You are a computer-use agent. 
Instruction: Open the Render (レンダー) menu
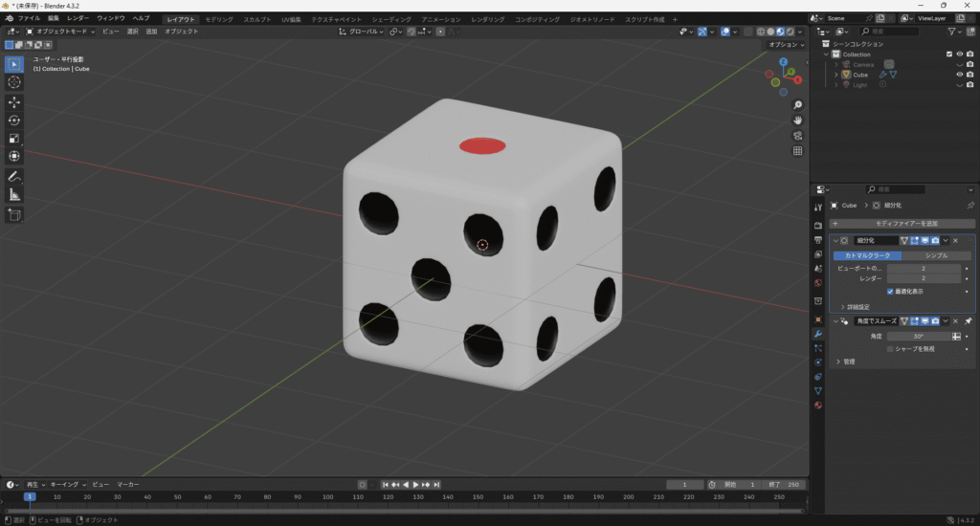pos(78,19)
